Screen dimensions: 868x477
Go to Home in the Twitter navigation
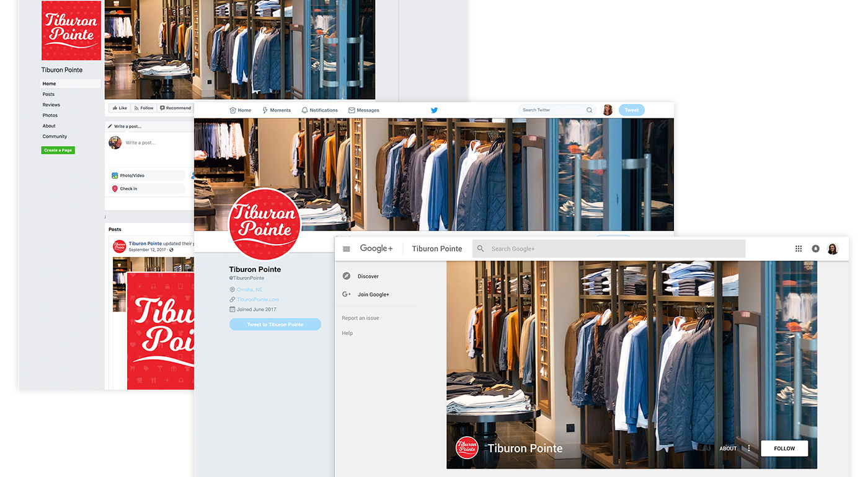[241, 110]
